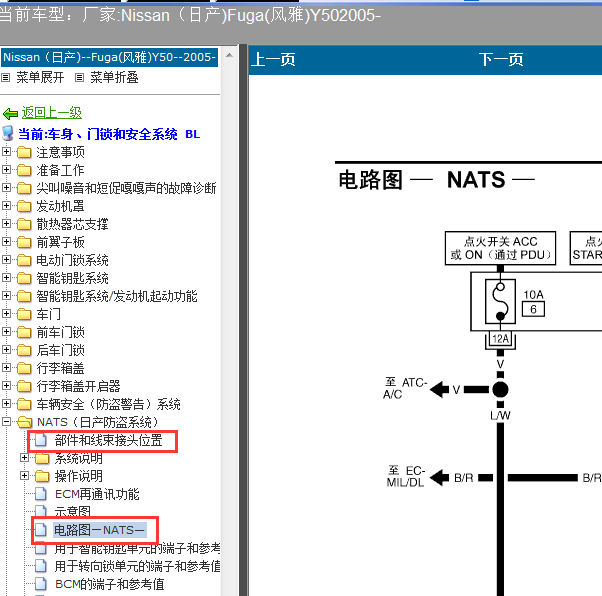Click document icon for ECM再通讯功能
This screenshot has width=602, height=596.
(x=41, y=494)
